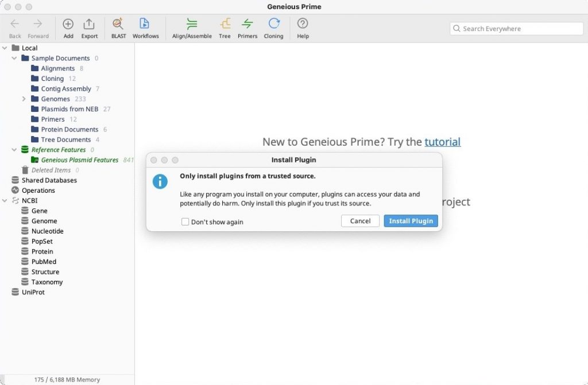Screen dimensions: 588x385
Task: Open the Contig Assembly folder
Action: point(65,88)
